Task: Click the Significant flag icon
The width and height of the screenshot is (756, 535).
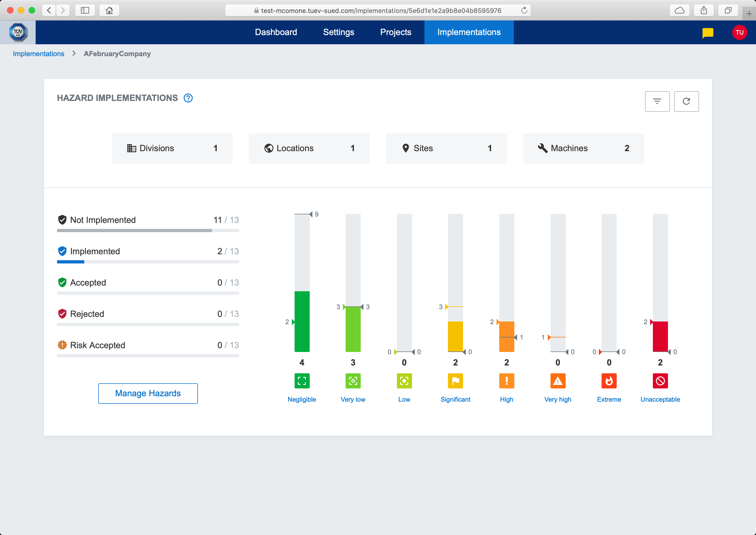Action: pyautogui.click(x=455, y=381)
